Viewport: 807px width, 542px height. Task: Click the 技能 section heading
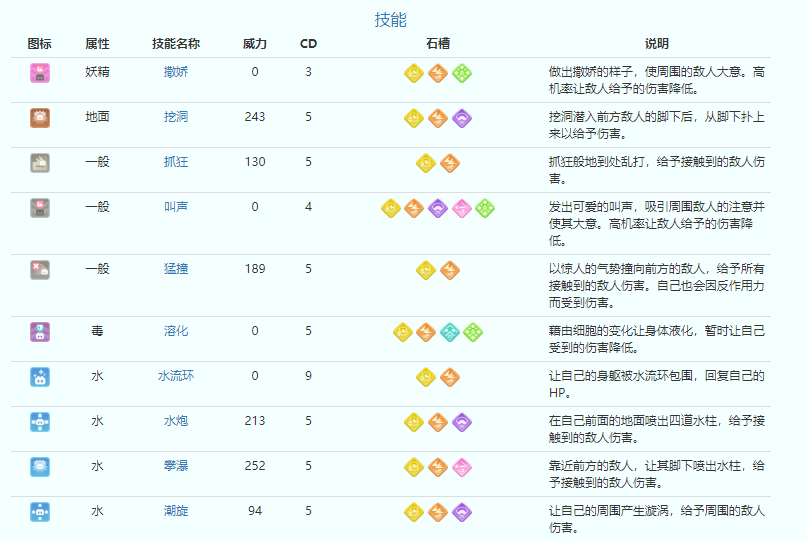click(x=390, y=19)
